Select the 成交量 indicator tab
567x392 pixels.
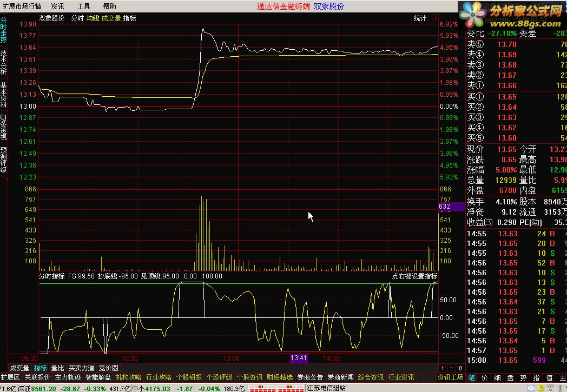(x=19, y=368)
